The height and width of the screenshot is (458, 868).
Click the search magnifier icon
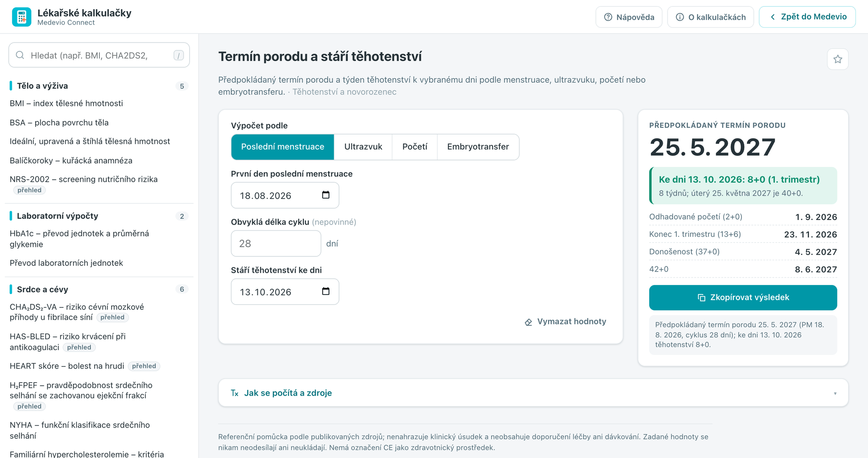[20, 55]
